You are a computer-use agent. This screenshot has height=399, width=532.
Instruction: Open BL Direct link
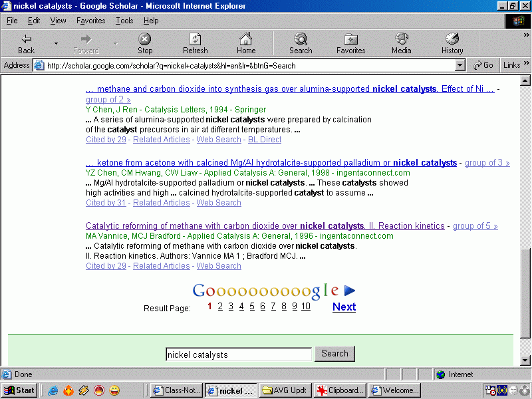point(265,140)
